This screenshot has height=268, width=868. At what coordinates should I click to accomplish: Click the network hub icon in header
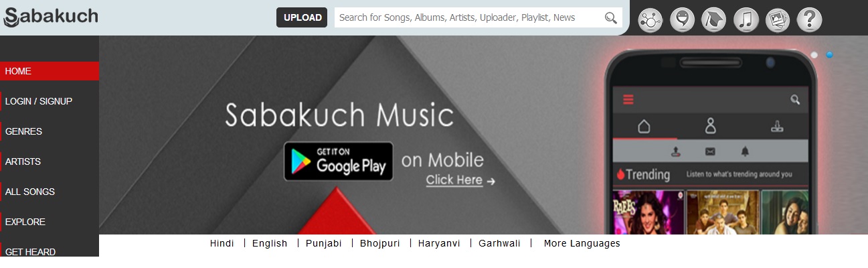click(650, 19)
